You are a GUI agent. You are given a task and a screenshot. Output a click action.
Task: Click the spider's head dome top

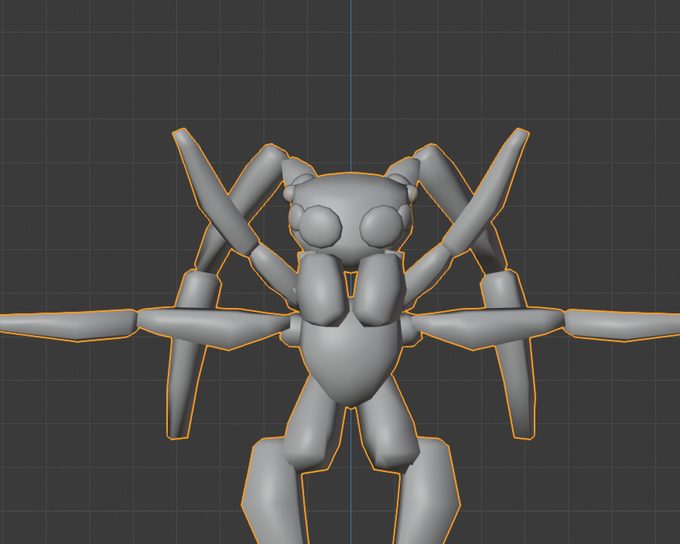(350, 187)
